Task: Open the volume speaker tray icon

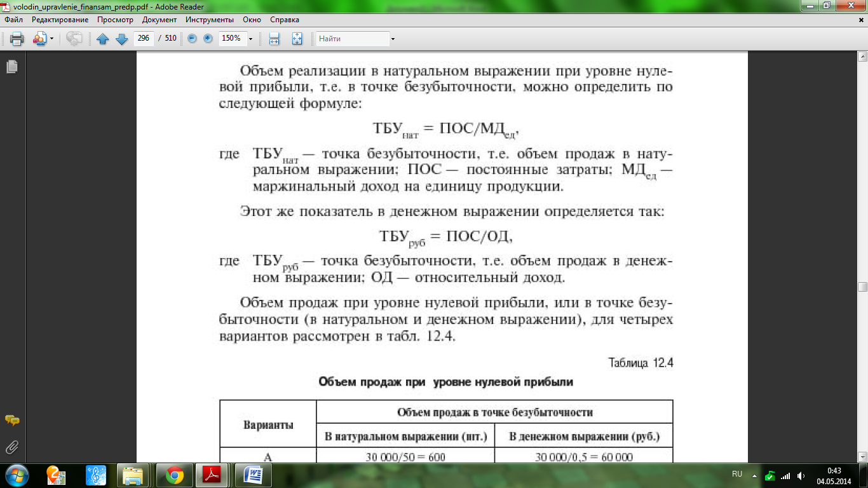Action: [x=801, y=475]
